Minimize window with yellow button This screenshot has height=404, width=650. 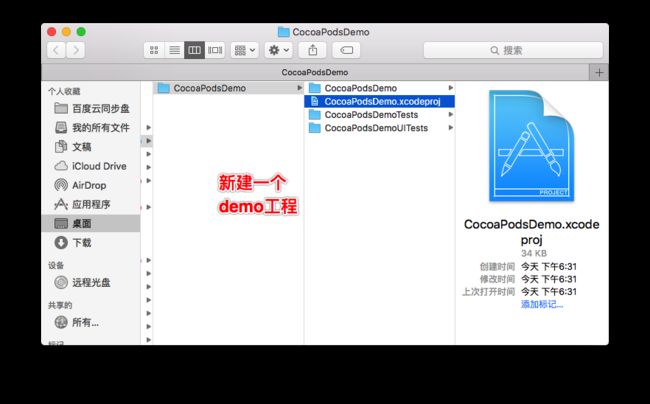click(66, 31)
